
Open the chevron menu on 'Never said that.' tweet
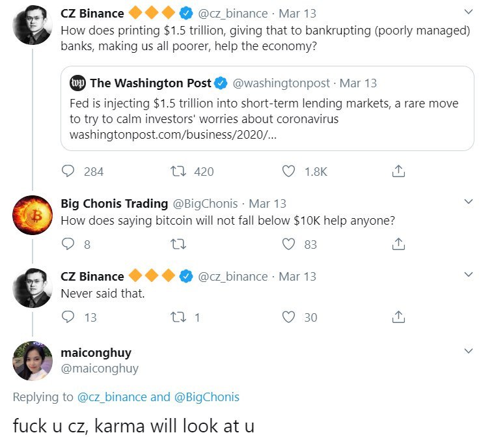pyautogui.click(x=469, y=274)
